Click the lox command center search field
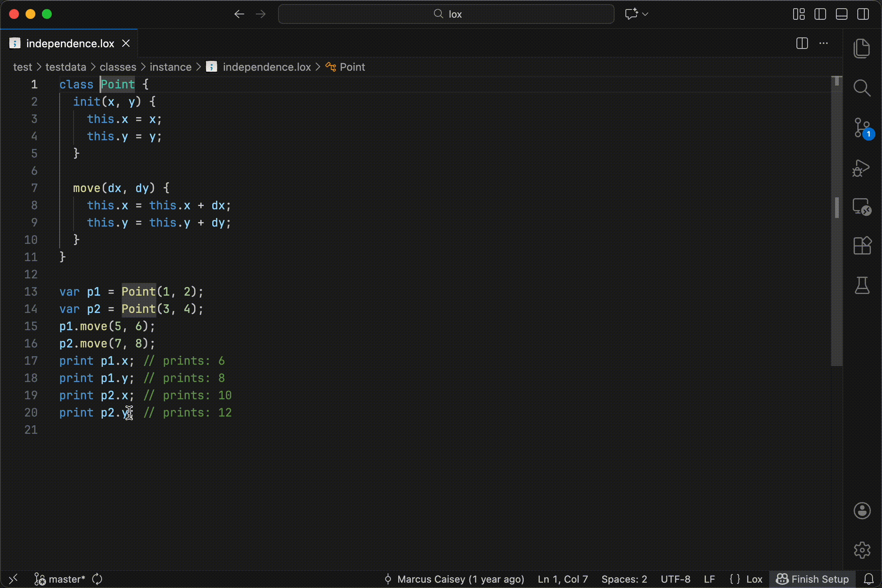This screenshot has width=882, height=588. pyautogui.click(x=446, y=14)
